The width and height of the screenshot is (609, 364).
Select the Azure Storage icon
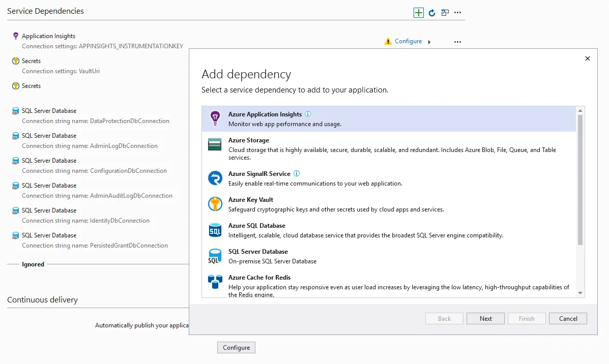click(215, 144)
